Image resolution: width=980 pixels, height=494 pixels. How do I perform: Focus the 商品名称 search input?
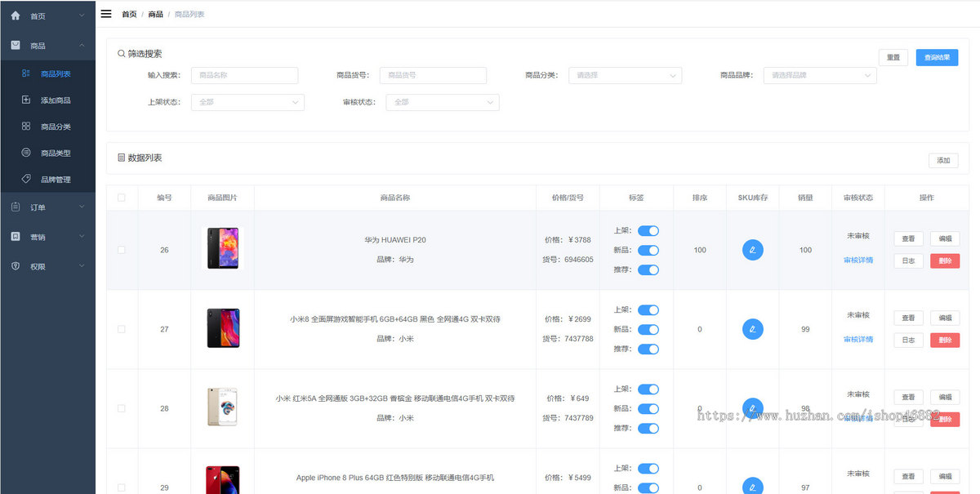pyautogui.click(x=245, y=75)
